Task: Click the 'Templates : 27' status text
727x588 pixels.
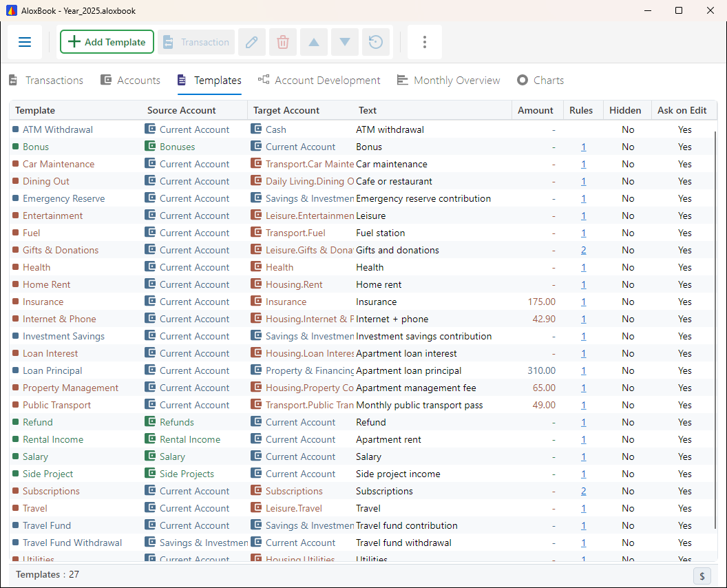Action: coord(48,574)
